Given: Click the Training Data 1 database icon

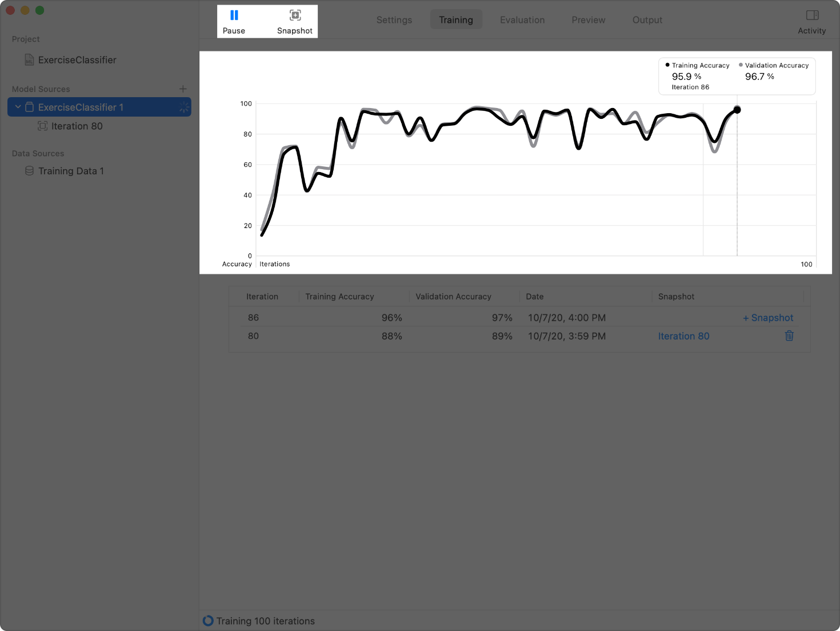Looking at the screenshot, I should (29, 171).
